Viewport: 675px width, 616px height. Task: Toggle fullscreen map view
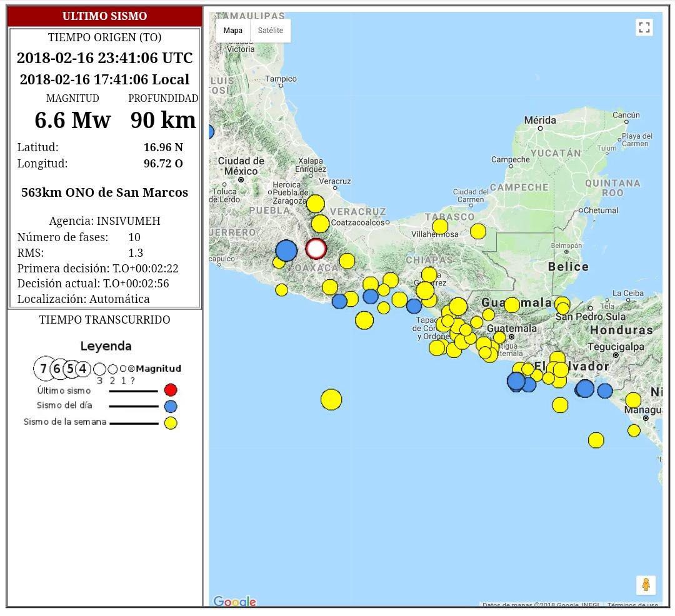click(x=644, y=27)
